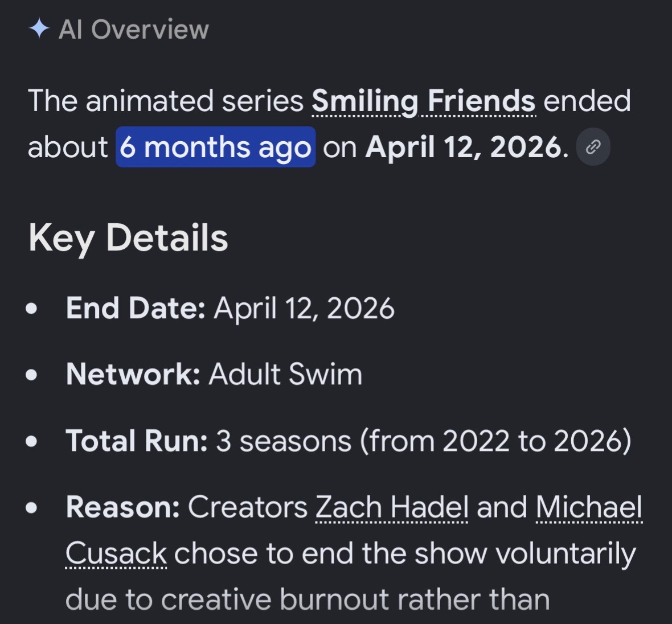
Task: Select the highlighted 6 months ago text
Action: [x=216, y=147]
